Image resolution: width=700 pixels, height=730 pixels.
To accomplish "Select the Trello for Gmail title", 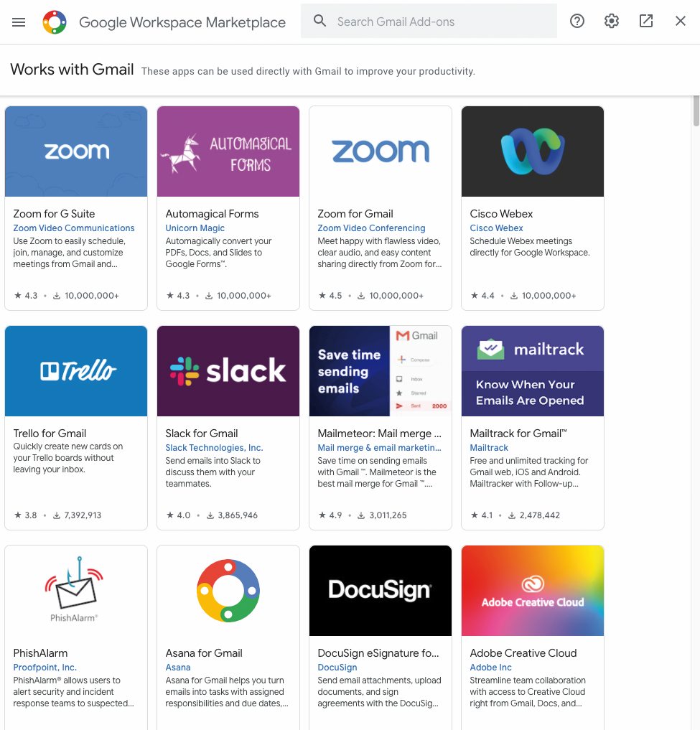I will (x=50, y=434).
